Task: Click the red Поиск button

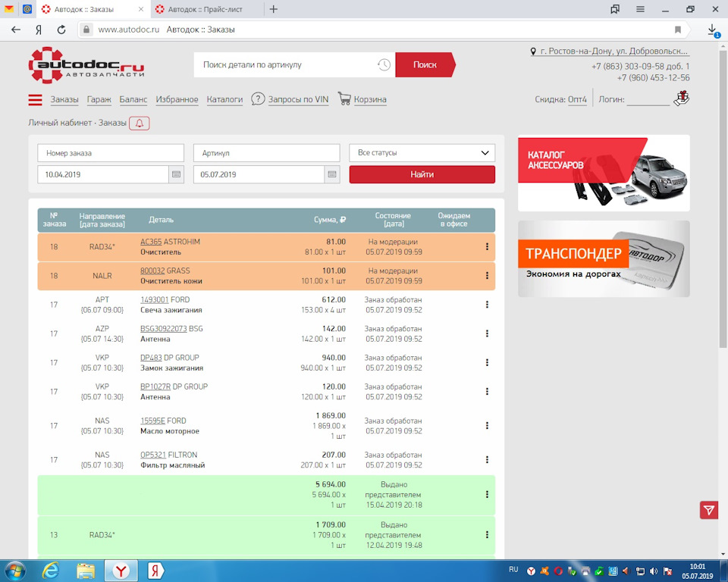Action: [x=425, y=65]
